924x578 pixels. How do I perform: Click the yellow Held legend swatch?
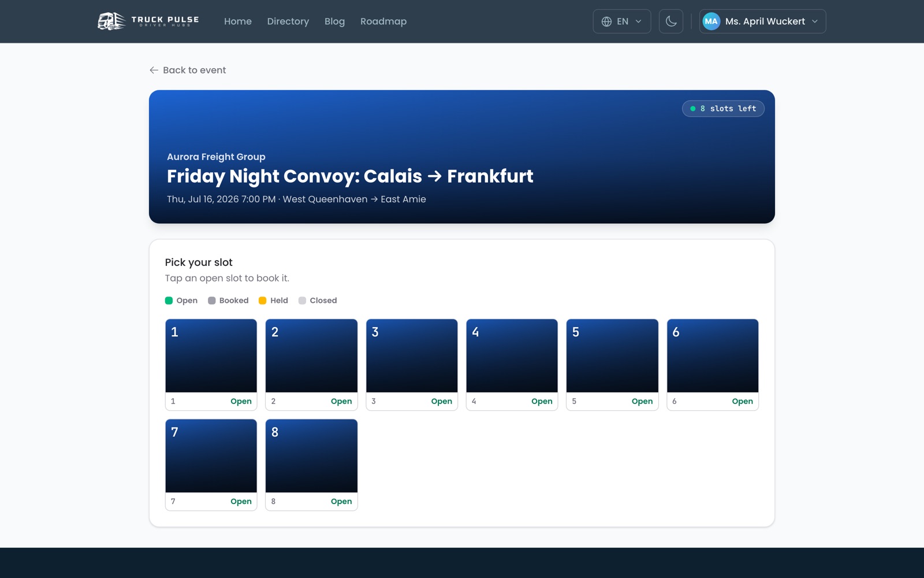coord(263,301)
